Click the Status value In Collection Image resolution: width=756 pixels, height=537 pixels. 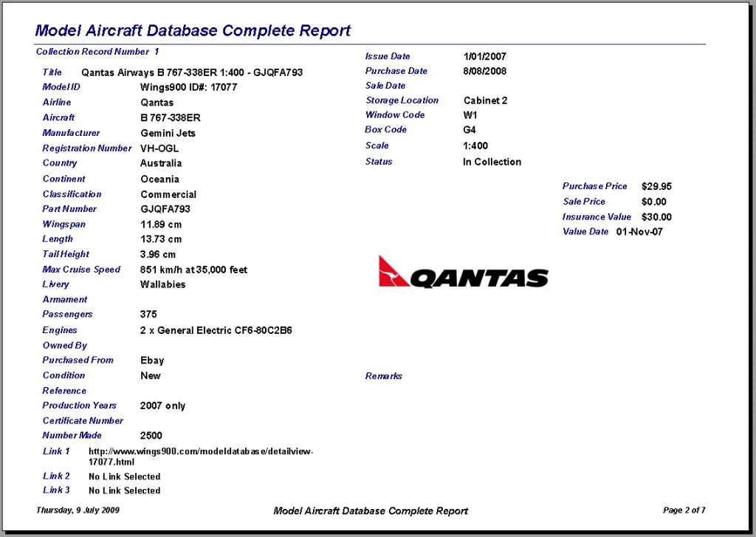pyautogui.click(x=492, y=162)
